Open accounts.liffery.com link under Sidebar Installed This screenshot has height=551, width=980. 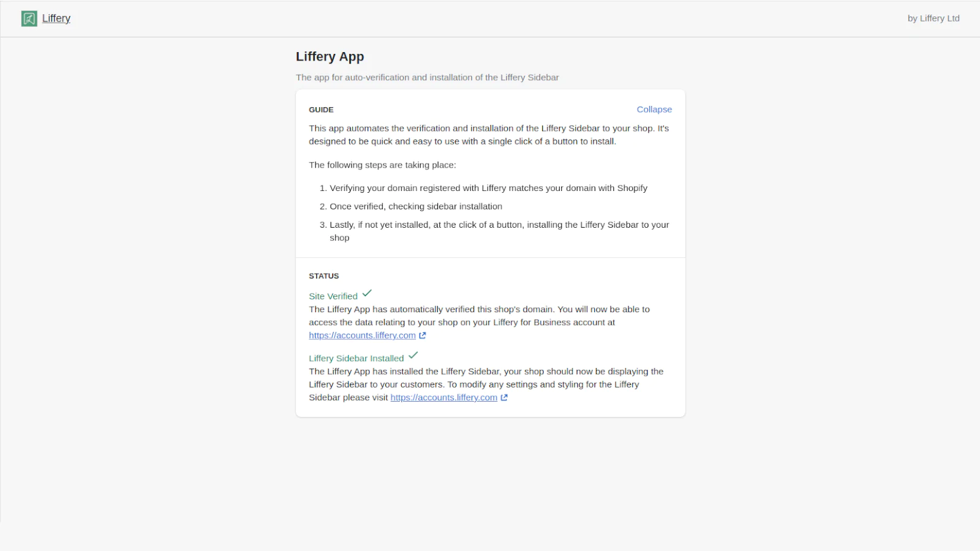pyautogui.click(x=443, y=397)
